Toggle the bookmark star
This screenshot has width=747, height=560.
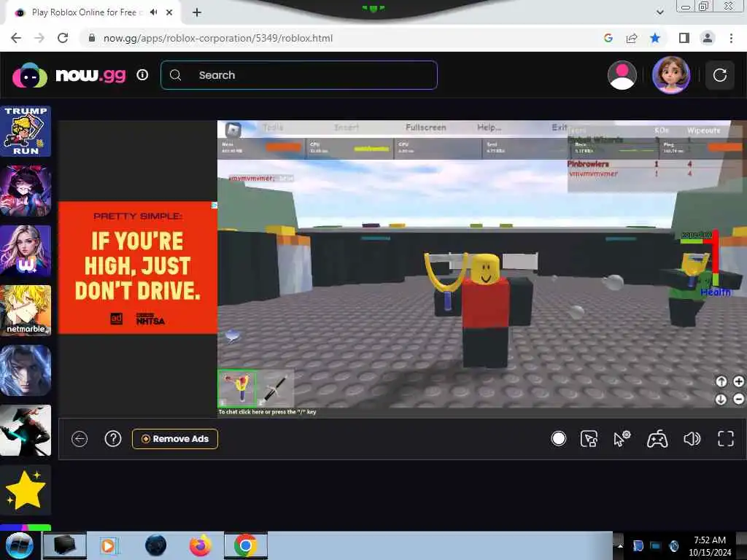click(x=655, y=38)
